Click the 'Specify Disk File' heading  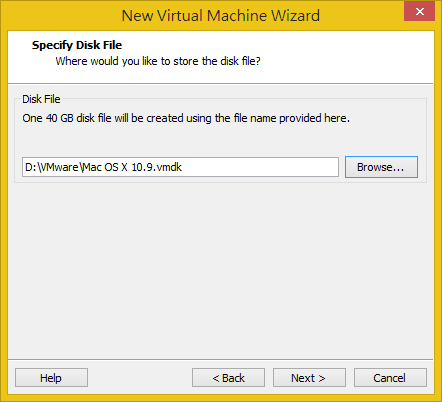pyautogui.click(x=77, y=45)
